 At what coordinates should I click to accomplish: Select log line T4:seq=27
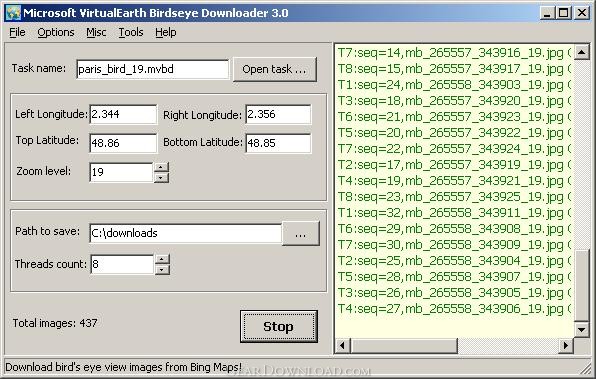tap(454, 308)
